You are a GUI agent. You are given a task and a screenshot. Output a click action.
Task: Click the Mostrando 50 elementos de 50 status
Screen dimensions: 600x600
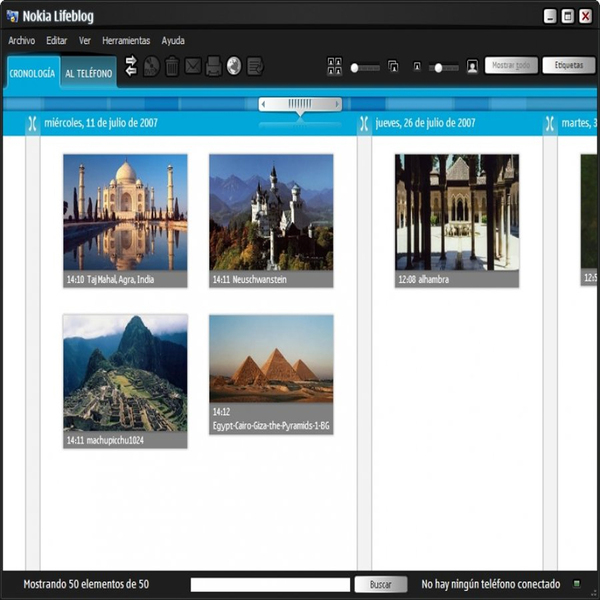click(x=86, y=584)
